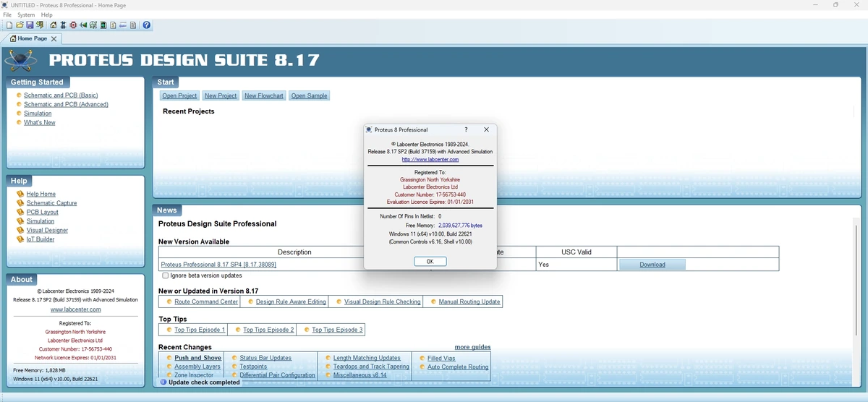Viewport: 868px width, 402px height.
Task: Open the IoT Builder help link
Action: point(41,239)
